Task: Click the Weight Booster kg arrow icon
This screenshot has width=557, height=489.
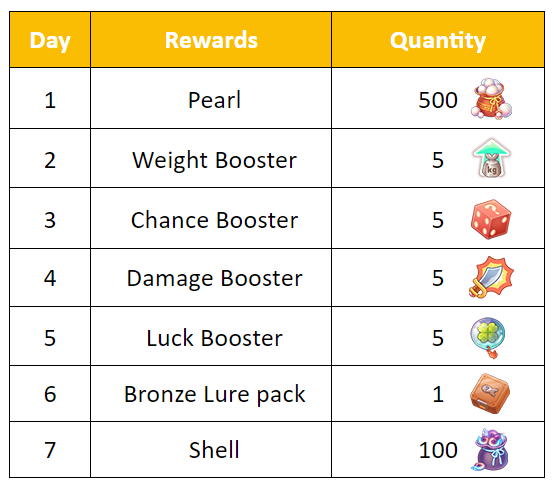Action: [491, 158]
